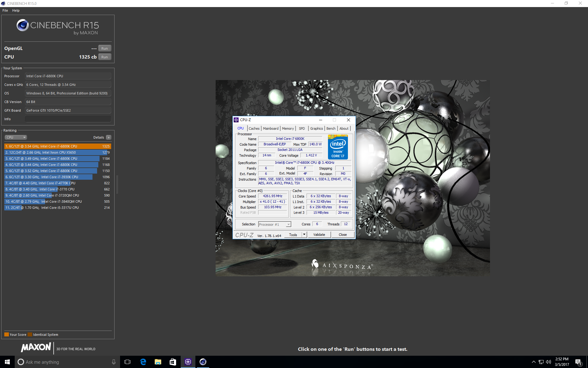Click Core Speed value 4261.95 MHz

click(x=273, y=196)
